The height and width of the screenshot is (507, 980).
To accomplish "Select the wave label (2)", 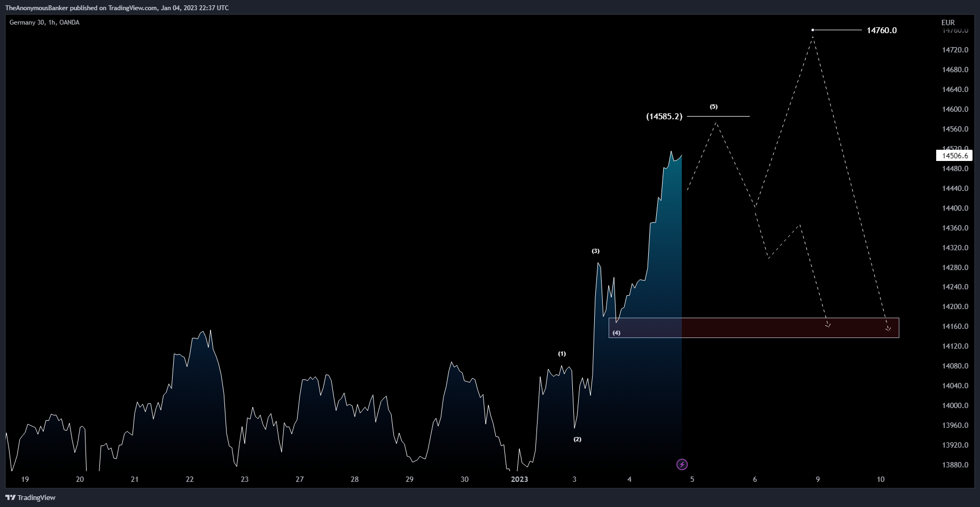I will tap(578, 439).
